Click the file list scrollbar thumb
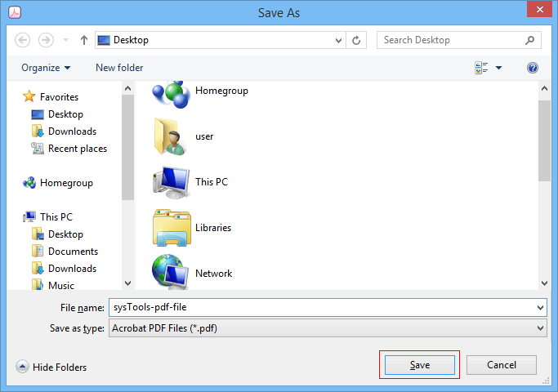 544,140
